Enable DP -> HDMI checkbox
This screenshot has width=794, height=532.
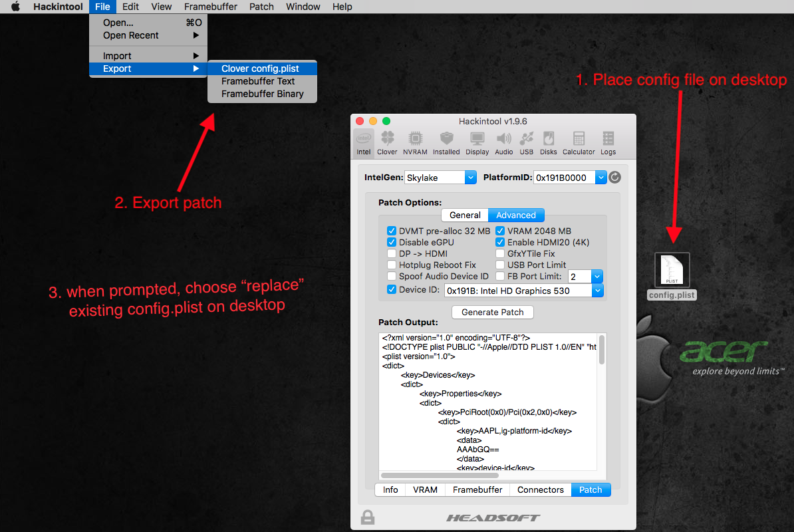coord(392,253)
